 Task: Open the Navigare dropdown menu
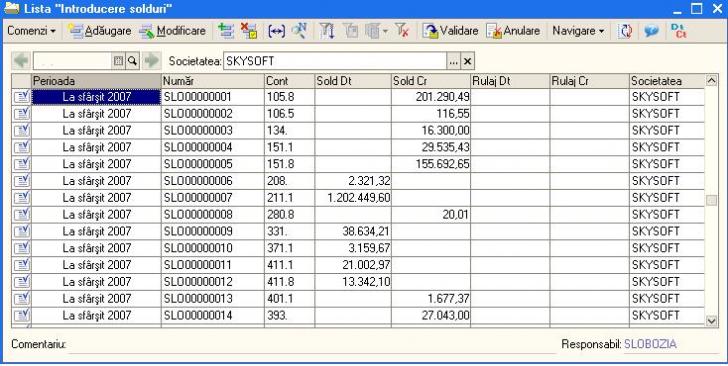click(x=578, y=31)
